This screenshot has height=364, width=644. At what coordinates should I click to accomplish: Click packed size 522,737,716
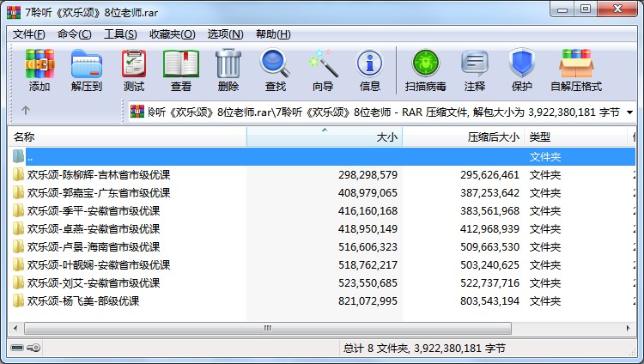pyautogui.click(x=489, y=283)
